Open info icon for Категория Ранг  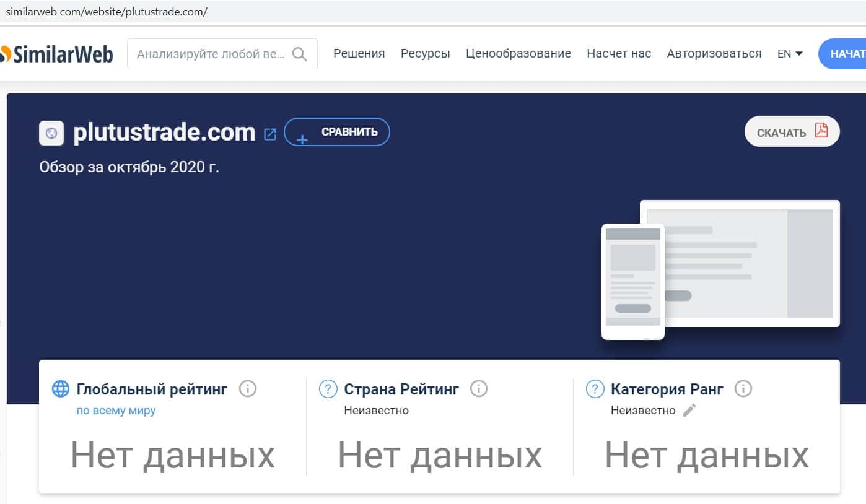coord(743,389)
